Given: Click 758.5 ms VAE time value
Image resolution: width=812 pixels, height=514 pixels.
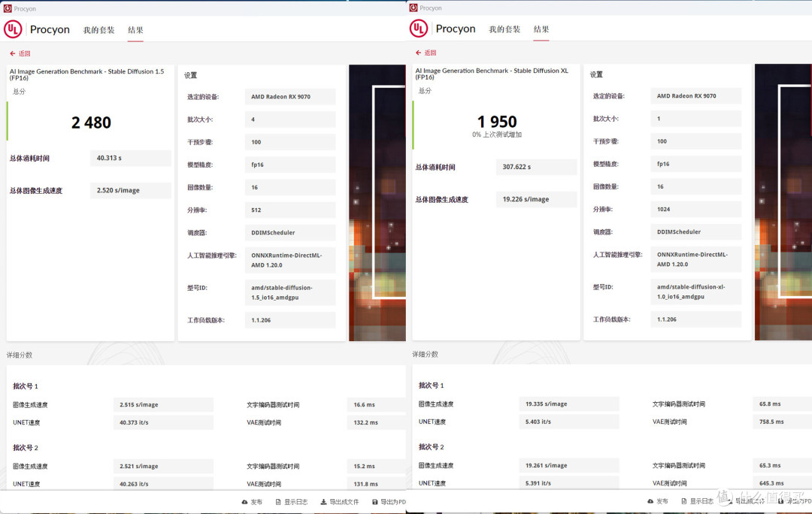Looking at the screenshot, I should click(x=782, y=422).
